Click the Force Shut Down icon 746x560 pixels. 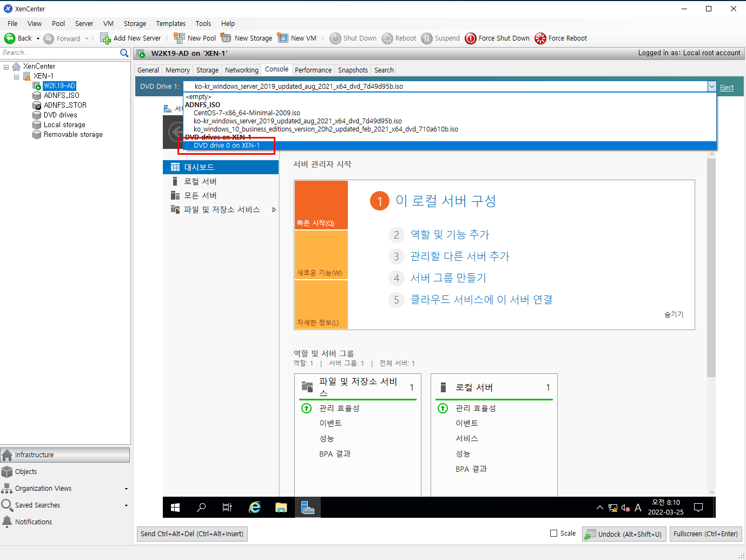pos(471,38)
